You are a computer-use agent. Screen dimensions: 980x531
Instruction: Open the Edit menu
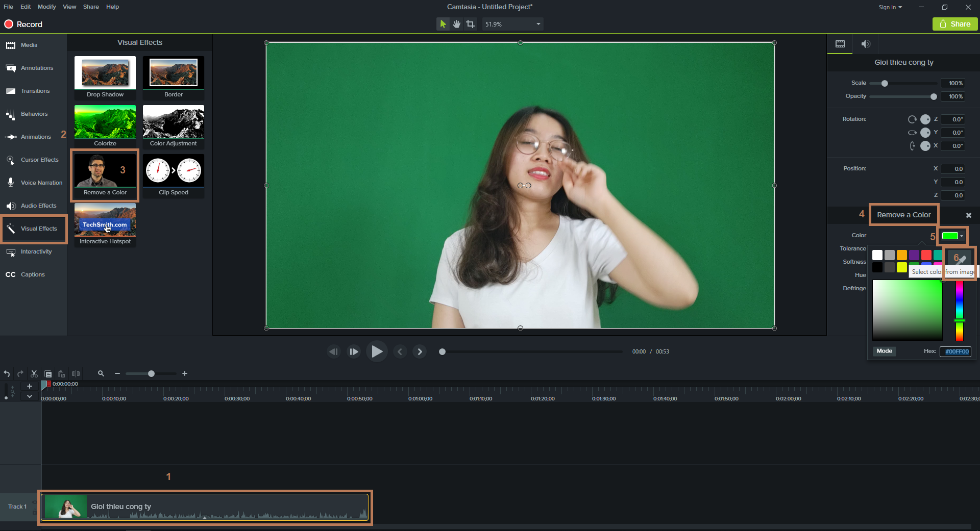point(26,7)
